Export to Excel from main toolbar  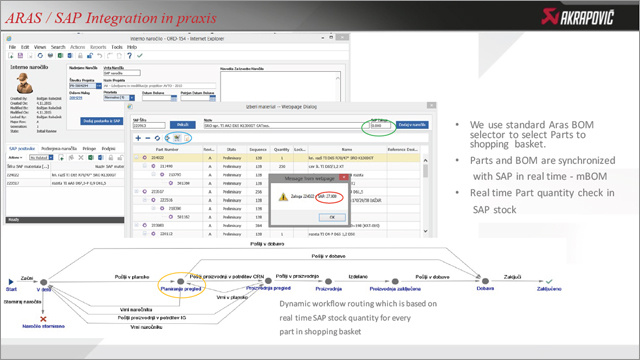point(60,56)
